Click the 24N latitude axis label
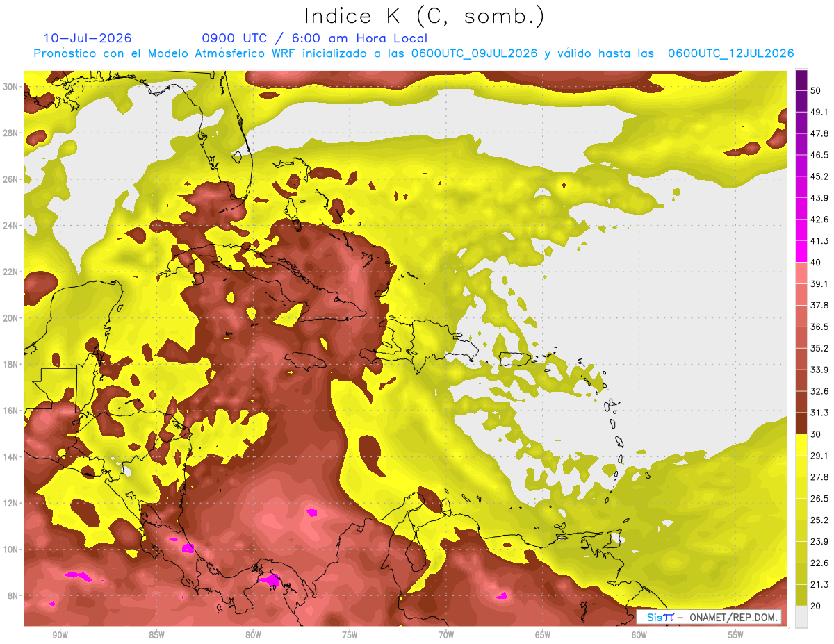The height and width of the screenshot is (644, 834). point(10,226)
